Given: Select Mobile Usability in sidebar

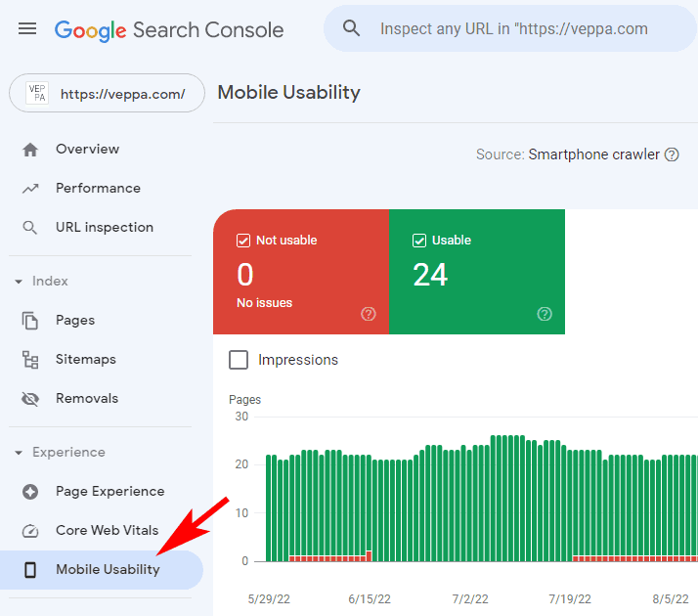Looking at the screenshot, I should click(102, 570).
